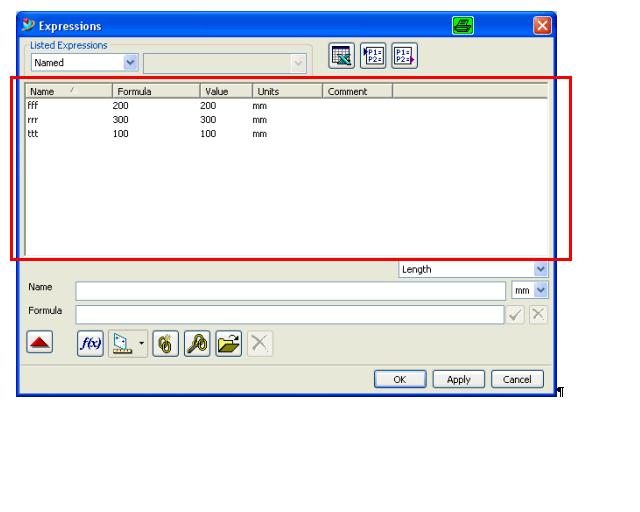The image size is (640, 512).
Task: Click the Apply button
Action: tap(459, 379)
